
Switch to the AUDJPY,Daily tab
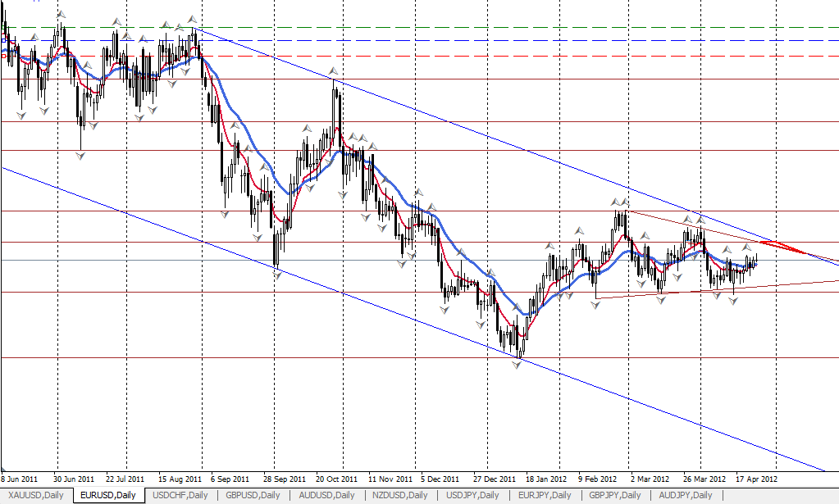click(x=686, y=496)
